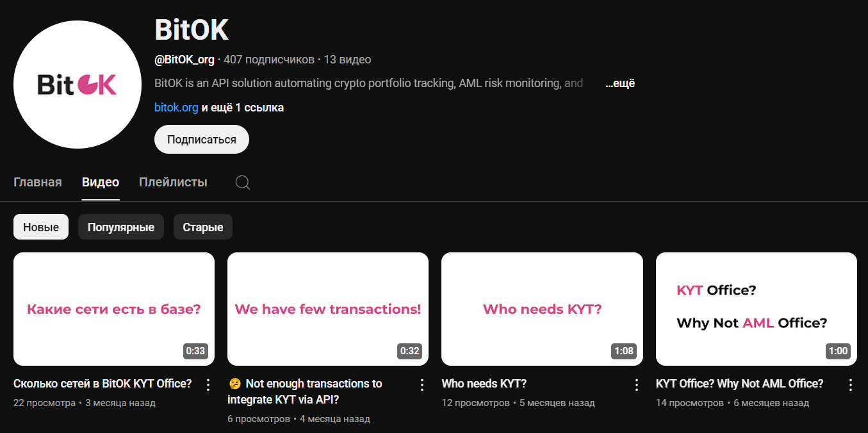Image resolution: width=868 pixels, height=433 pixels.
Task: Click the 'Подписаться' button
Action: 201,139
